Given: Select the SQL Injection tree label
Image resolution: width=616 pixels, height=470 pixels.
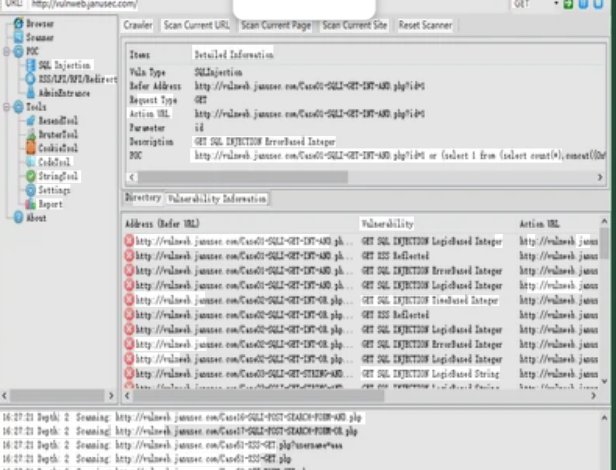Looking at the screenshot, I should click(65, 65).
